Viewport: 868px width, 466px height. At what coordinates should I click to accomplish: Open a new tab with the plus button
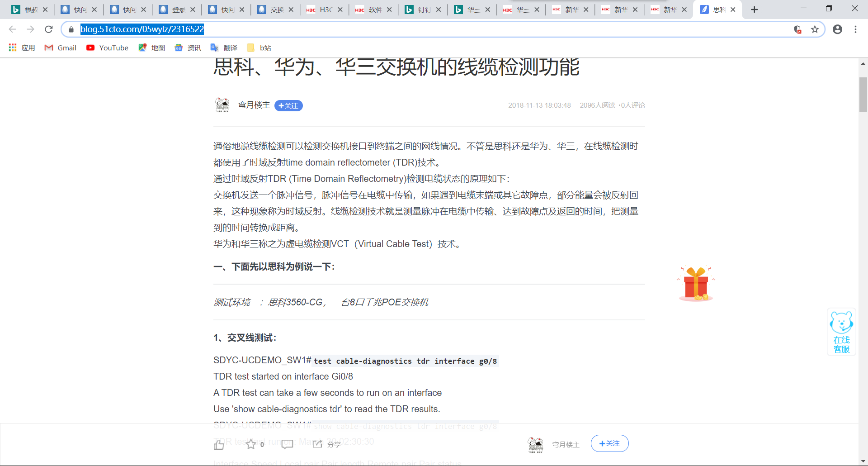(754, 10)
